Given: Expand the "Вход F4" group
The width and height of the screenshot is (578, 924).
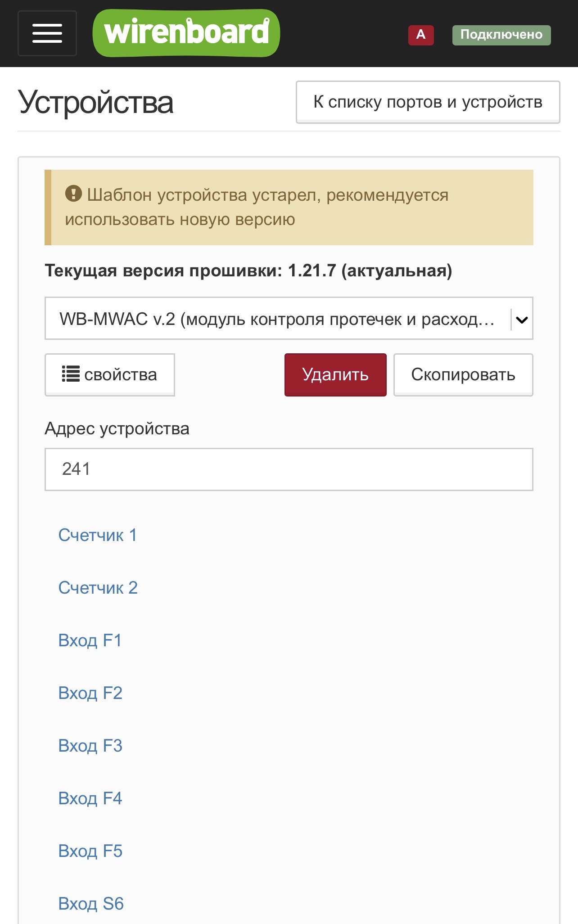Looking at the screenshot, I should [x=90, y=798].
